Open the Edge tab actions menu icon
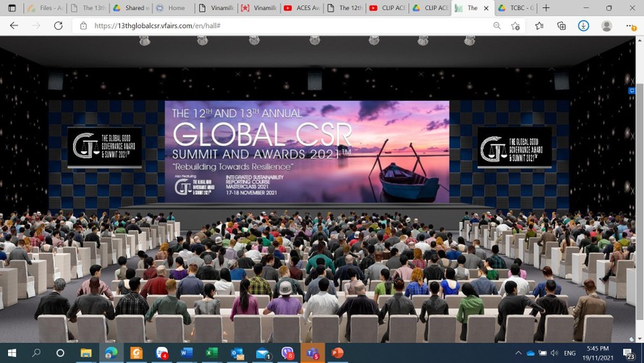This screenshot has width=644, height=363. (12, 8)
